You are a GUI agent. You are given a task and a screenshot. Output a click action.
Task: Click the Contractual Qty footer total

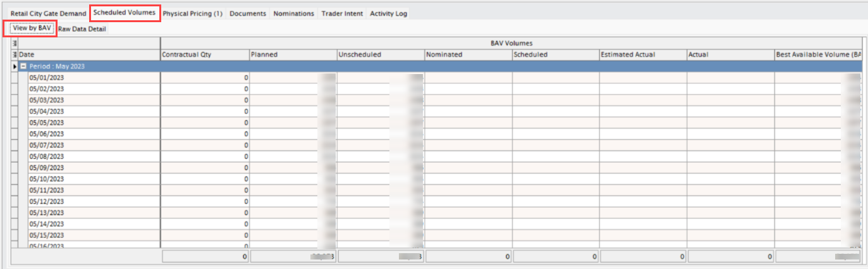pyautogui.click(x=205, y=257)
